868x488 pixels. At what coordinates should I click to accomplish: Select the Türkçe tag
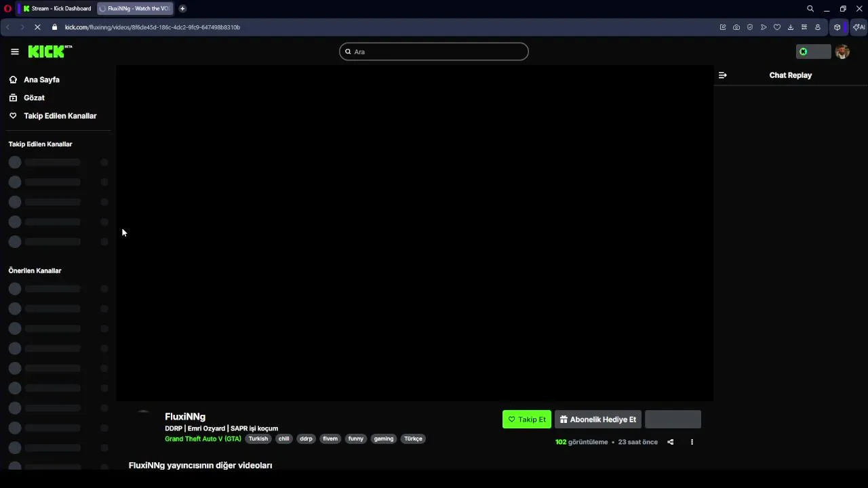click(x=413, y=439)
